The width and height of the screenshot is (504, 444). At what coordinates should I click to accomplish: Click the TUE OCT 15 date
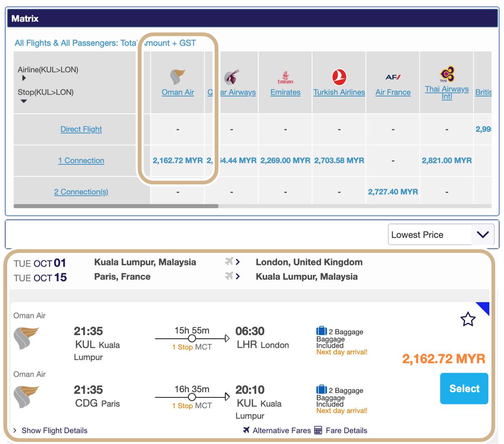[40, 278]
